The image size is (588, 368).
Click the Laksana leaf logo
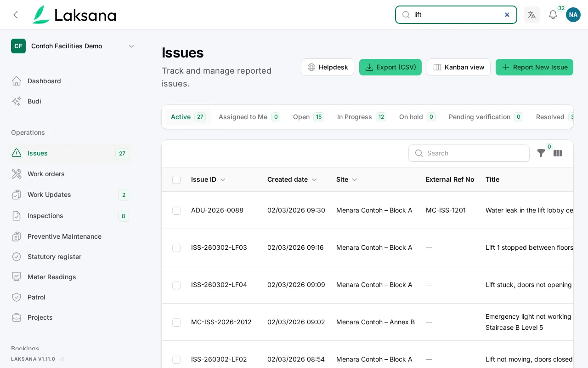[x=41, y=15]
